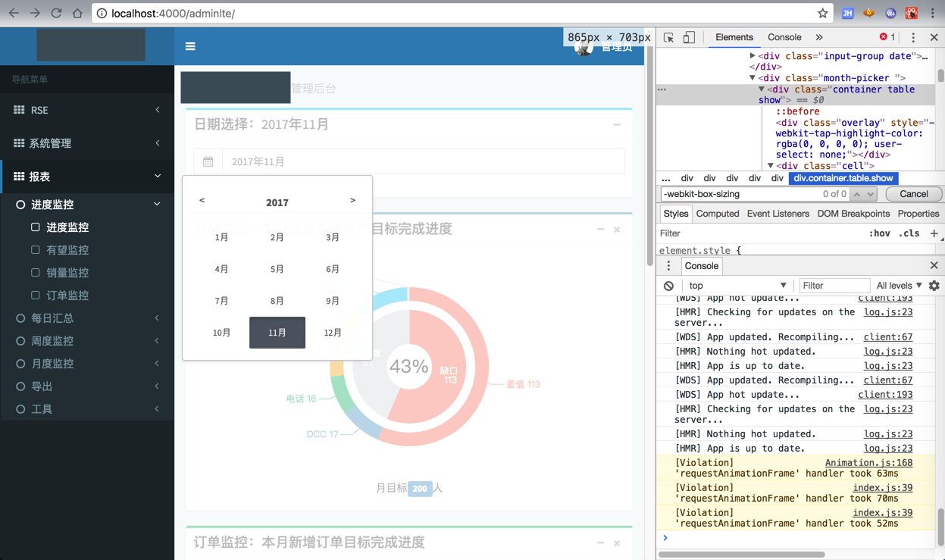Select 11月 in month picker
Image resolution: width=945 pixels, height=560 pixels.
[277, 333]
